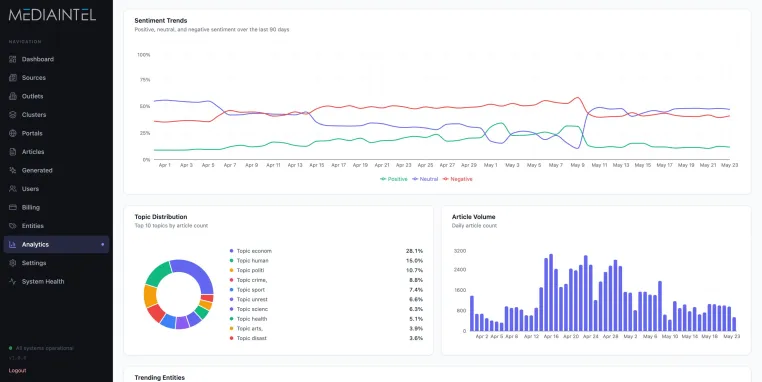Click the Dashboard icon in sidebar
Image resolution: width=762 pixels, height=382 pixels.
13,59
